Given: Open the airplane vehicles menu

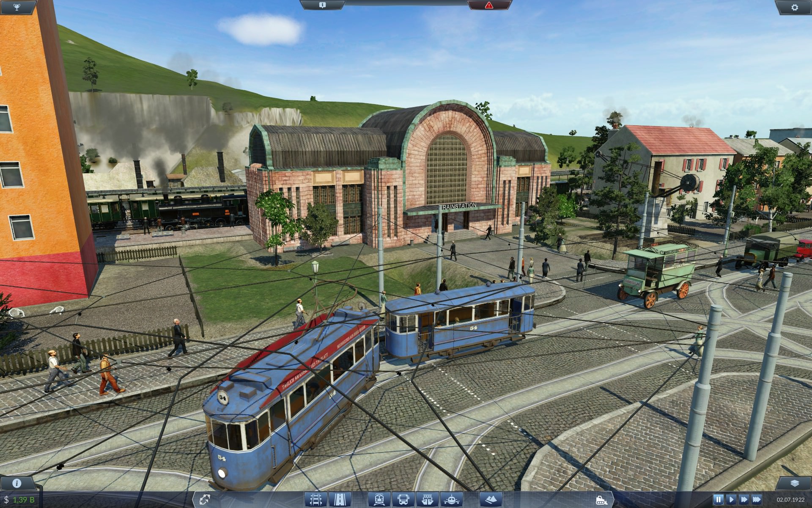Looking at the screenshot, I should [451, 500].
